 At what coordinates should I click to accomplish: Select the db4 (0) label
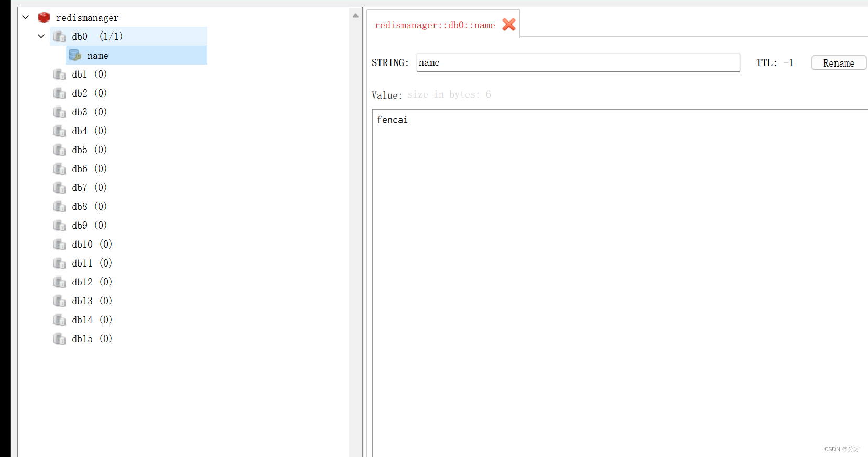click(x=90, y=131)
